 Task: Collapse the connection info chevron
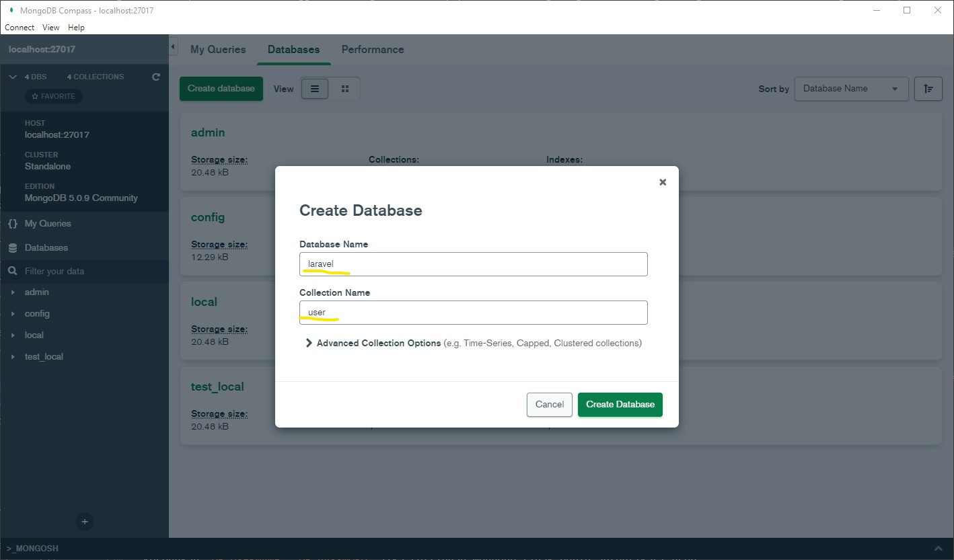(x=12, y=77)
